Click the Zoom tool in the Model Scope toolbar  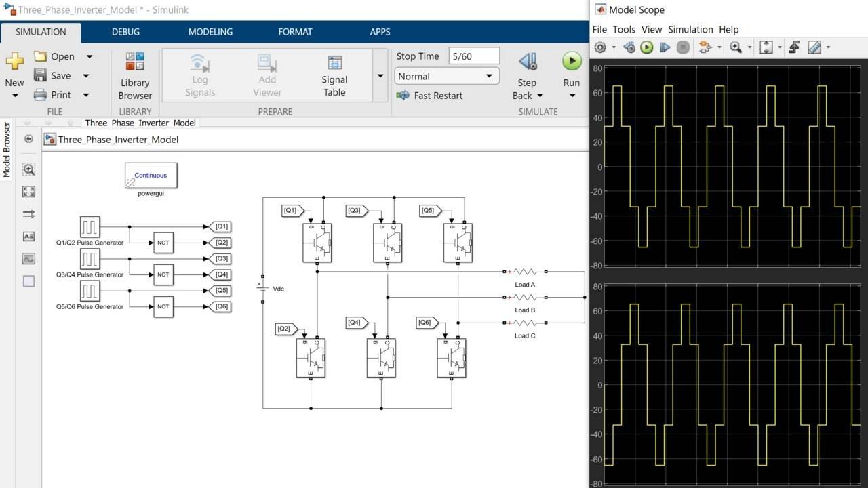(x=736, y=47)
